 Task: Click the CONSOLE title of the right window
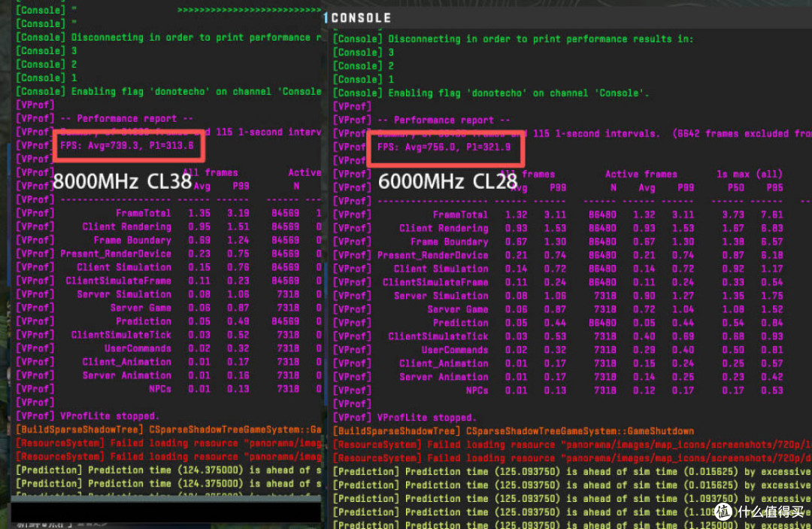361,18
